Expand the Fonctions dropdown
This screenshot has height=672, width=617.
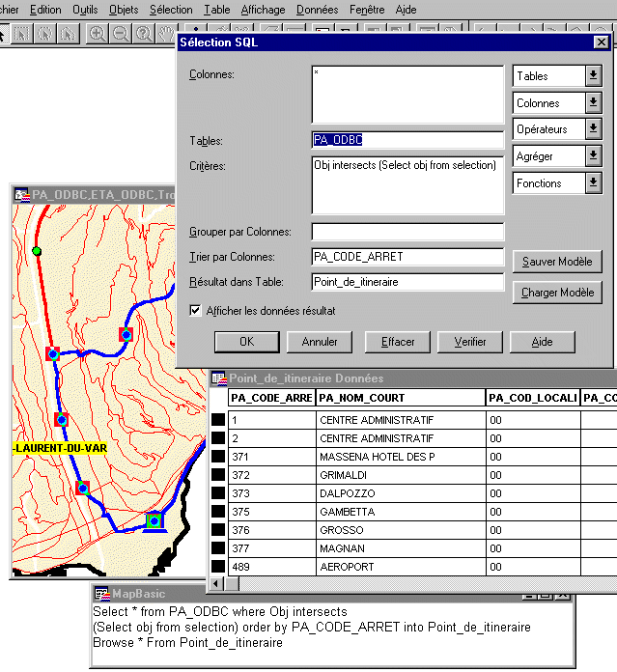593,183
